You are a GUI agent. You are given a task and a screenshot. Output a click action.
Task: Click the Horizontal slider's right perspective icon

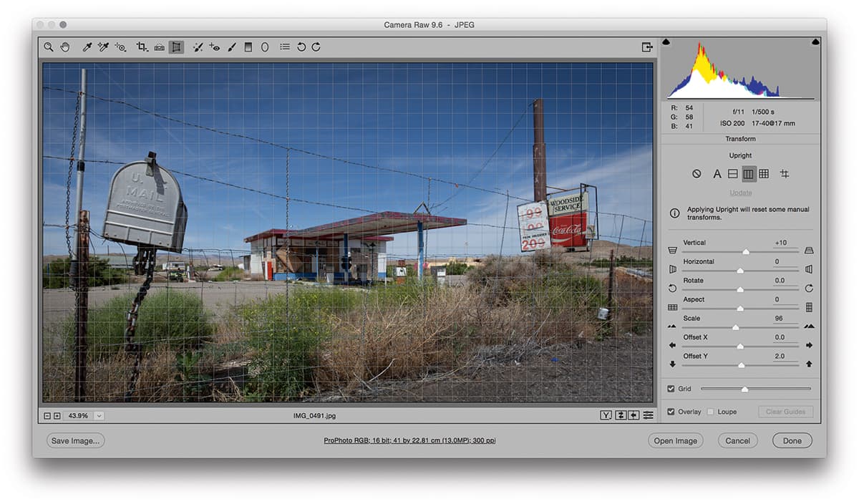coord(809,270)
